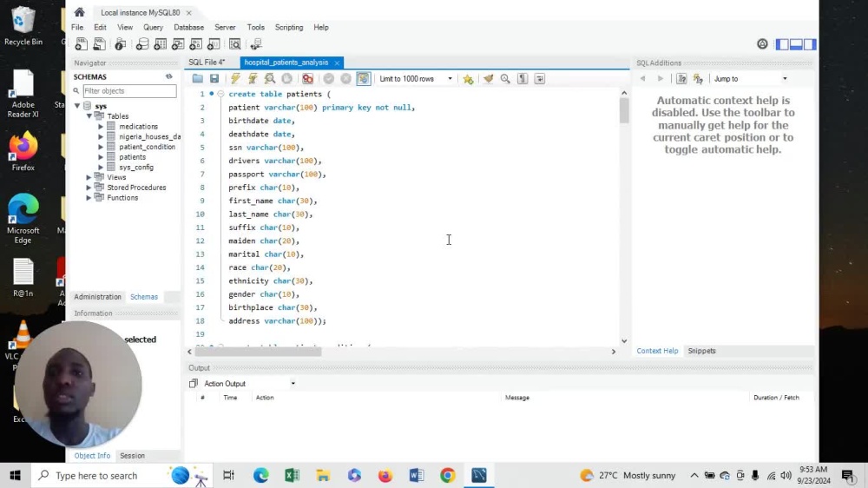Image resolution: width=868 pixels, height=488 pixels.
Task: Toggle automatic context help
Action: (698, 79)
